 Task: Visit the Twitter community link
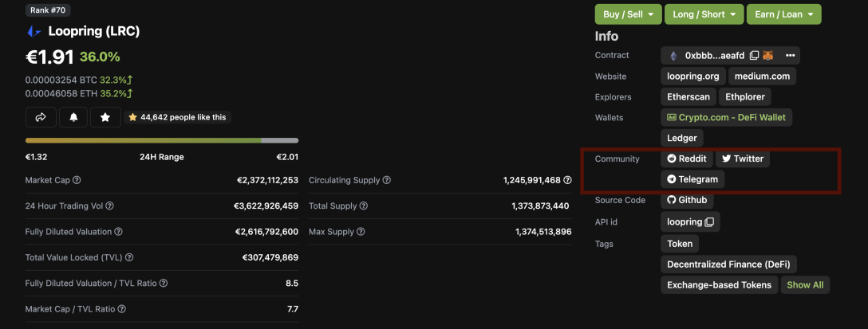(742, 159)
